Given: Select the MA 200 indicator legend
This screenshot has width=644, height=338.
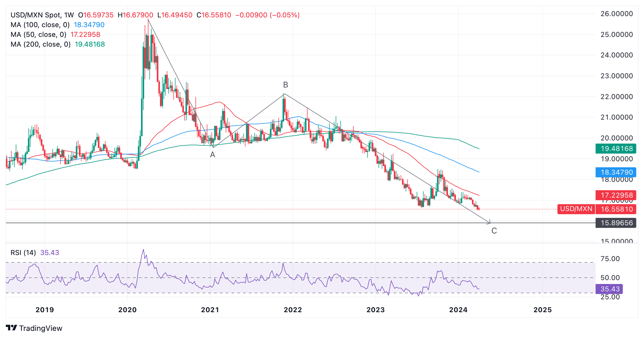Looking at the screenshot, I should coord(41,44).
